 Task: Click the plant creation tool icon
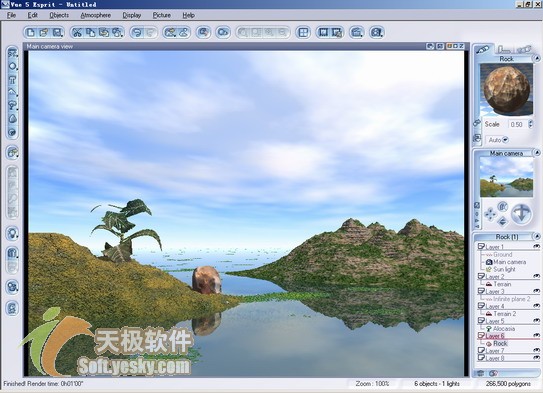[12, 105]
